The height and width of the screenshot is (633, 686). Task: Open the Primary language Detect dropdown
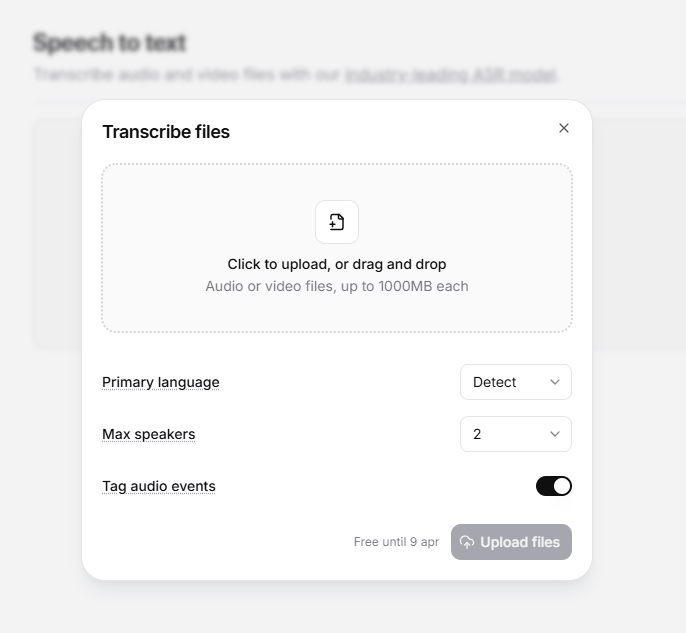(516, 382)
